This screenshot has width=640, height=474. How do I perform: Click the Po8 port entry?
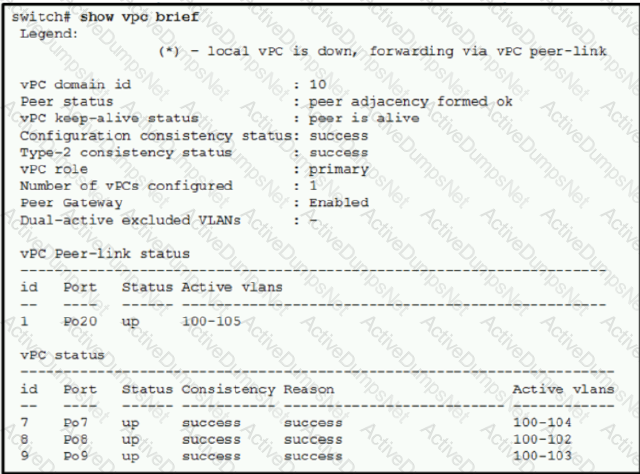click(x=76, y=440)
